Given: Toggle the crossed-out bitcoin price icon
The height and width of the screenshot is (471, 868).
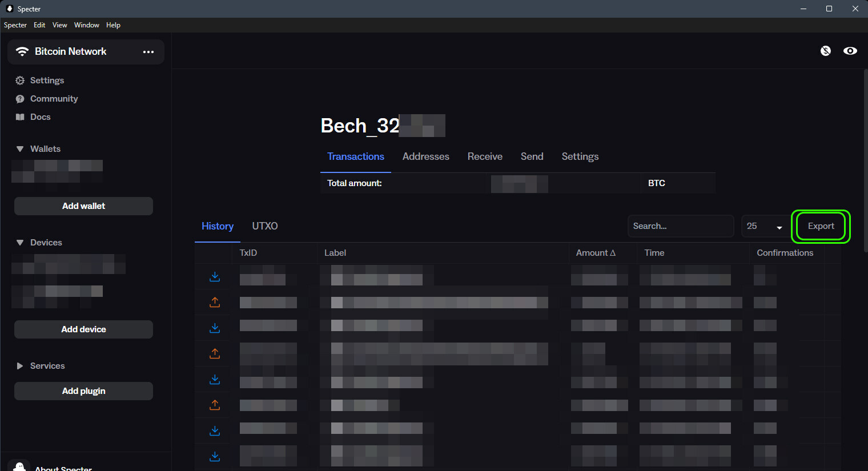Looking at the screenshot, I should pyautogui.click(x=826, y=51).
